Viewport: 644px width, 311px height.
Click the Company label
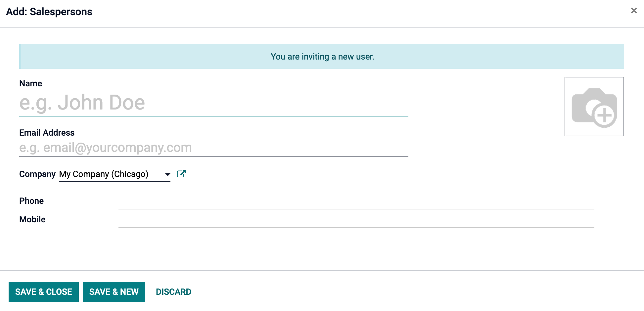click(37, 174)
